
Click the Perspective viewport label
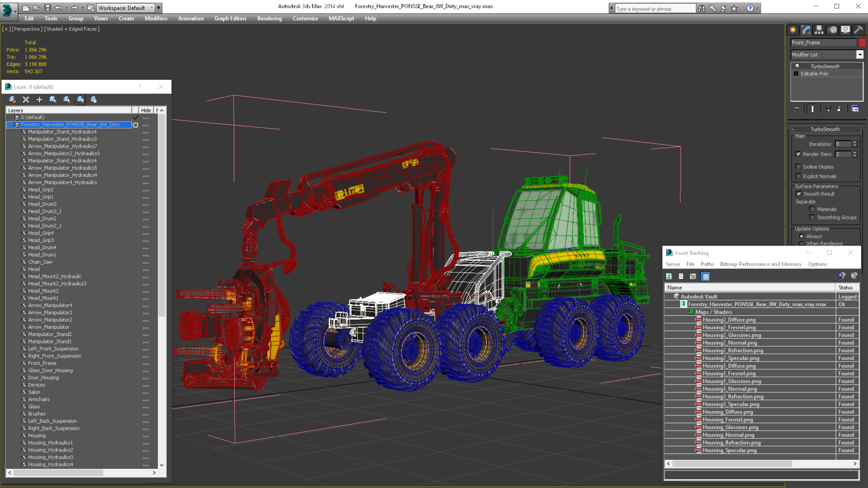click(27, 29)
